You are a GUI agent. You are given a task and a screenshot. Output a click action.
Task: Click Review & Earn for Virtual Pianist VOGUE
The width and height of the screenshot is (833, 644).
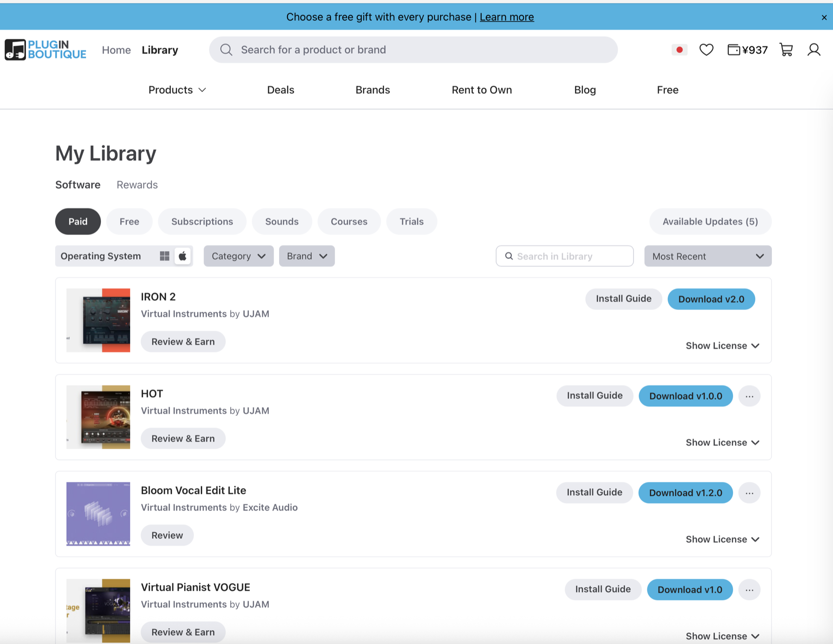[x=183, y=632]
